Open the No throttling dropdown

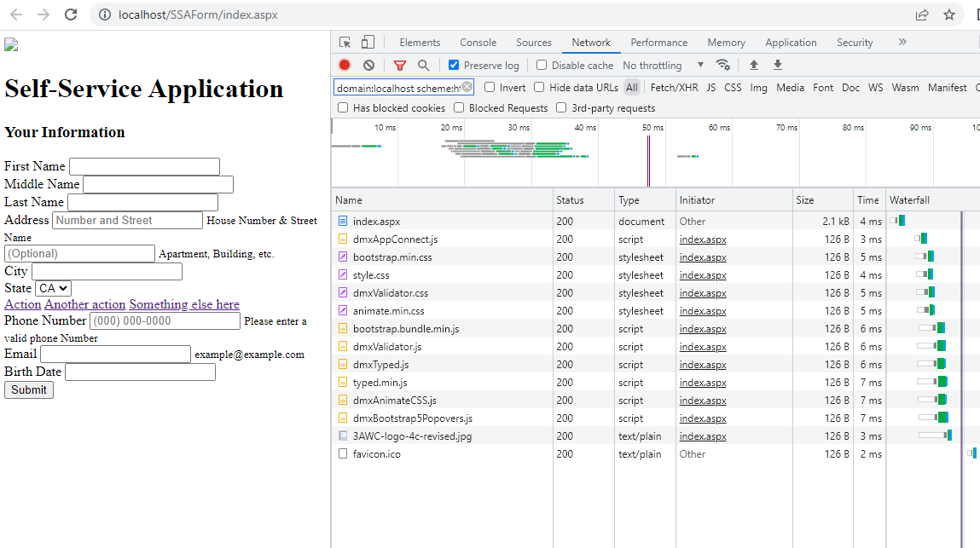click(x=664, y=65)
